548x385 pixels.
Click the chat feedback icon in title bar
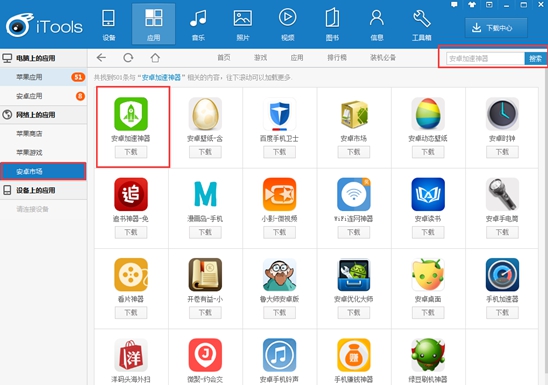point(454,5)
